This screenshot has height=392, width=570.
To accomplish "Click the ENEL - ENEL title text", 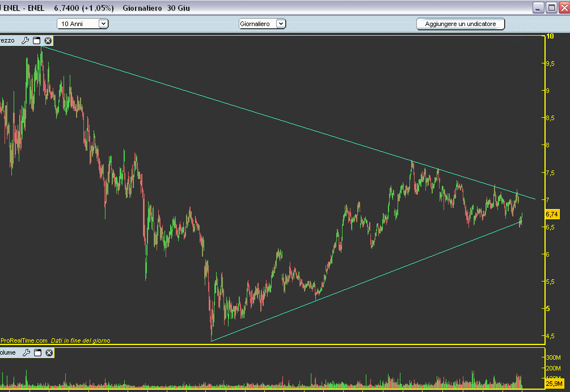I will tap(24, 8).
